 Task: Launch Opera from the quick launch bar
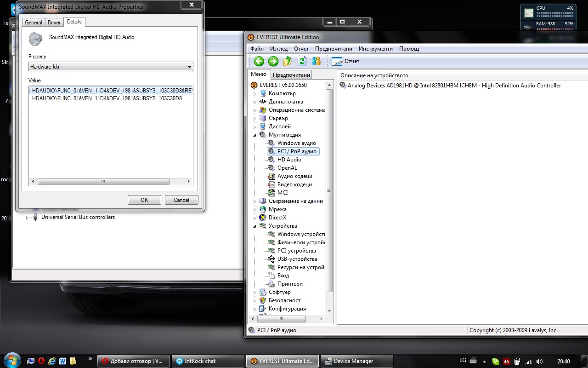41,361
